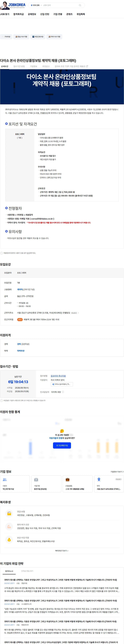This screenshot has height=644, width=124.
Task: Click the search magnifier icon
Action: pyautogui.click(x=80, y=5)
